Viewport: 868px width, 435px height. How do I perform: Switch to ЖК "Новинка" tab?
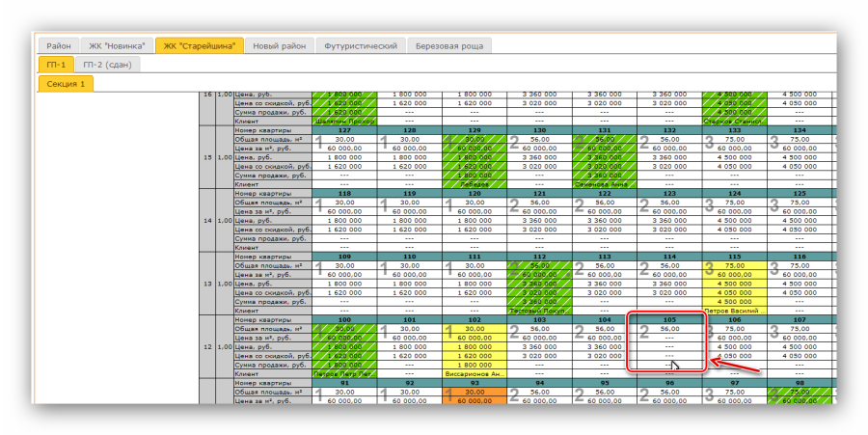coord(117,45)
